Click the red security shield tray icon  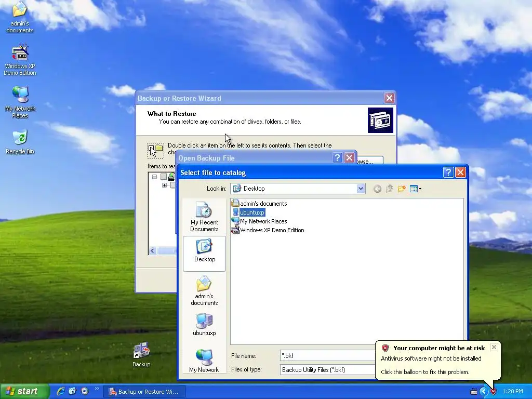tap(493, 392)
